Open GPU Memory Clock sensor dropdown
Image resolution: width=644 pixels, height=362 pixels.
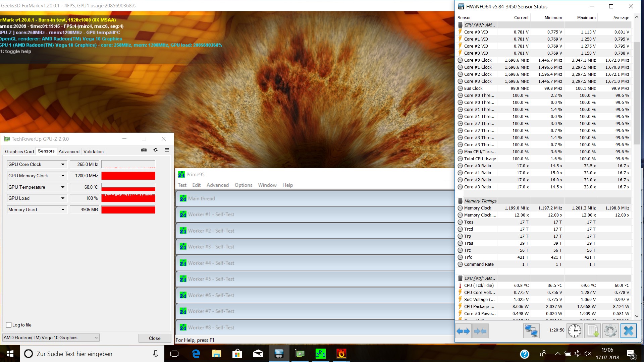[63, 176]
